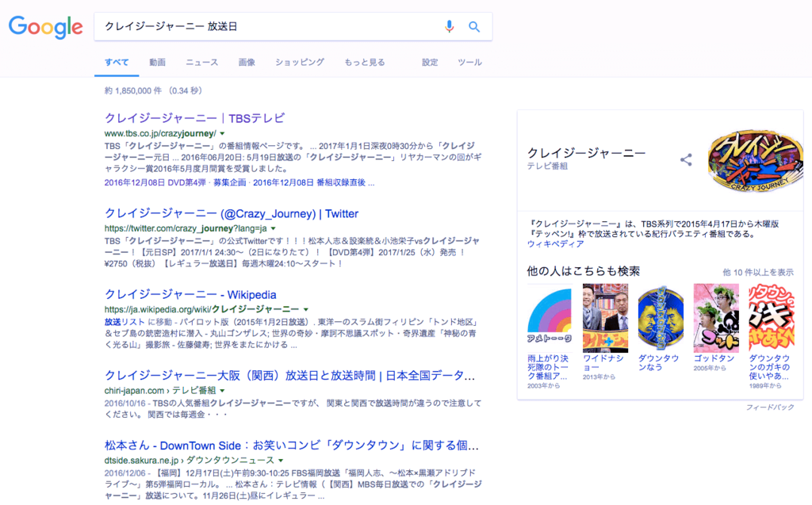The width and height of the screenshot is (812, 505).
Task: Switch to the 動画 tab
Action: [158, 62]
